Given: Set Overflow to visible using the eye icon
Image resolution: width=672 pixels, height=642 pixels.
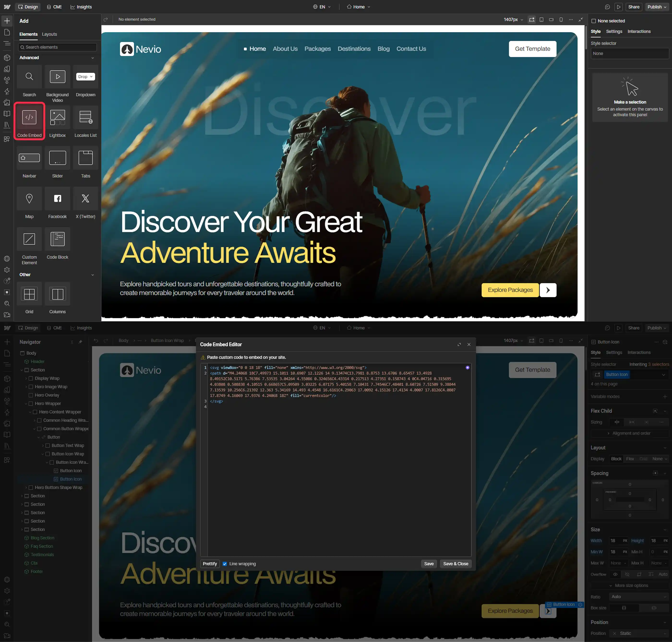Looking at the screenshot, I should coord(615,574).
